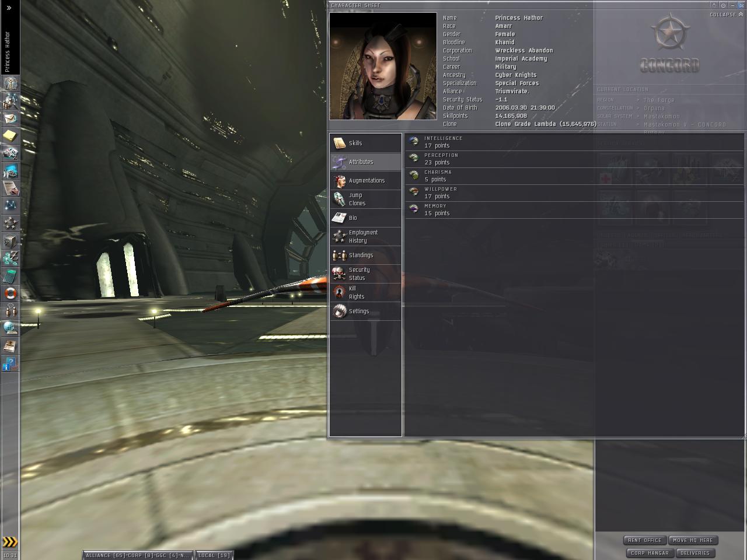Screen dimensions: 747x560
Task: Click the Imperial Academy school value
Action: (521, 58)
